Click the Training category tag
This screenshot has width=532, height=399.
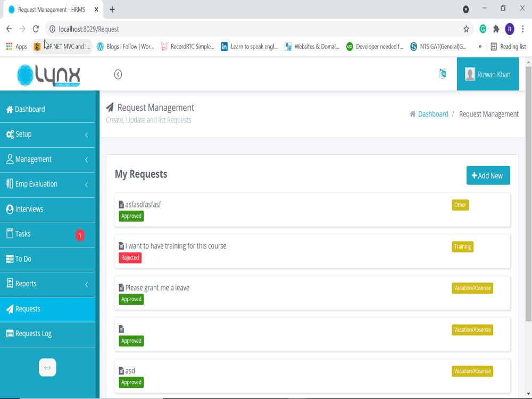click(462, 247)
